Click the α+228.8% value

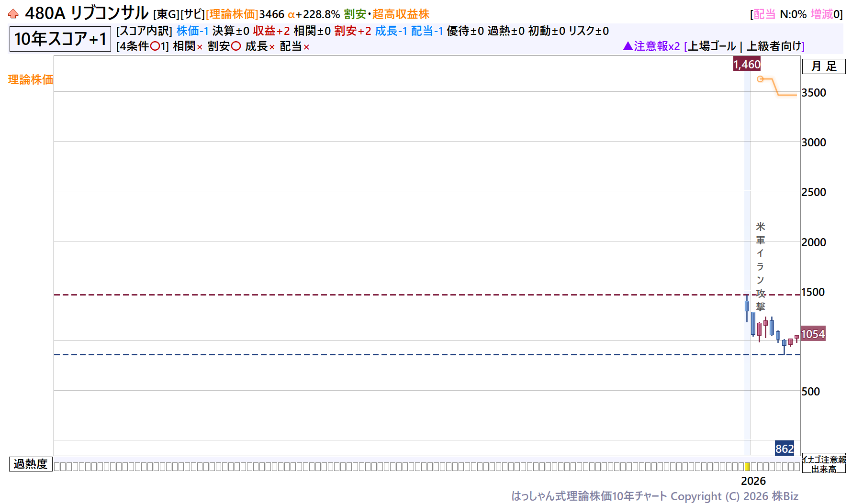click(x=314, y=14)
